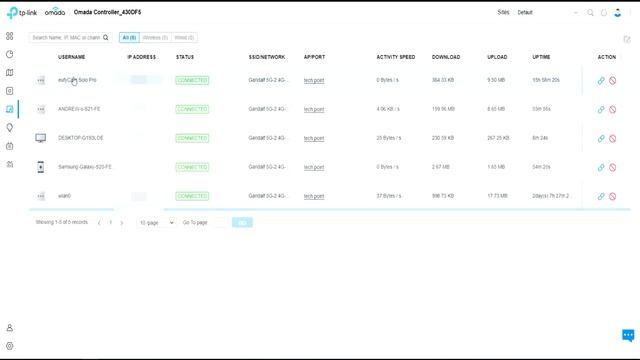Image resolution: width=640 pixels, height=360 pixels.
Task: Open the Admin user icon at sidebar bottom
Action: [10, 328]
